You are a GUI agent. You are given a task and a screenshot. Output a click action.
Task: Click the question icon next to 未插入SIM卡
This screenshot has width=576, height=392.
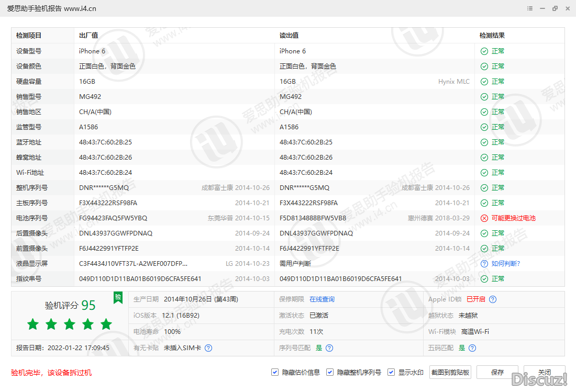pos(208,348)
